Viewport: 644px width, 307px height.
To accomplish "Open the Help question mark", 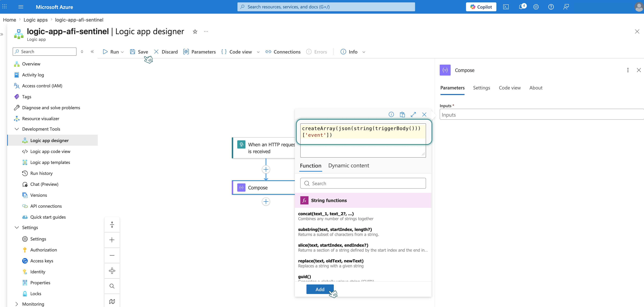I will (551, 7).
